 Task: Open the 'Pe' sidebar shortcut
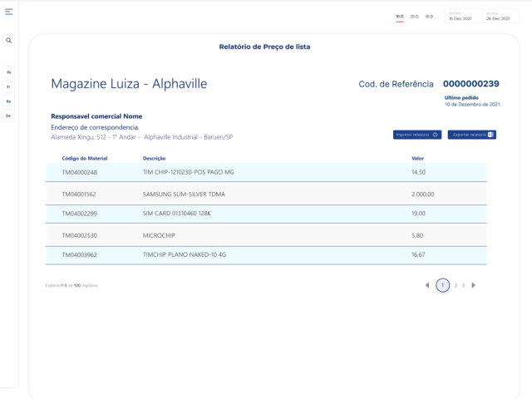click(x=9, y=72)
